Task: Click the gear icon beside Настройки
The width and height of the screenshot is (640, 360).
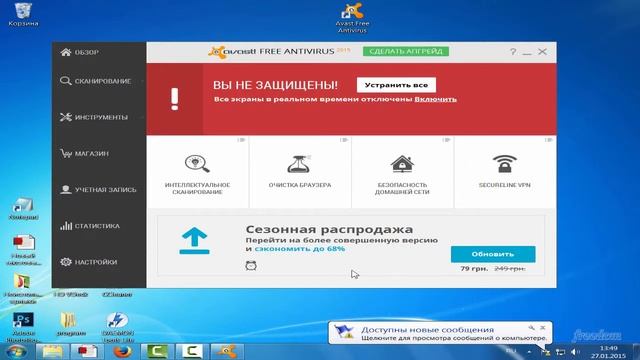Action: pyautogui.click(x=66, y=262)
